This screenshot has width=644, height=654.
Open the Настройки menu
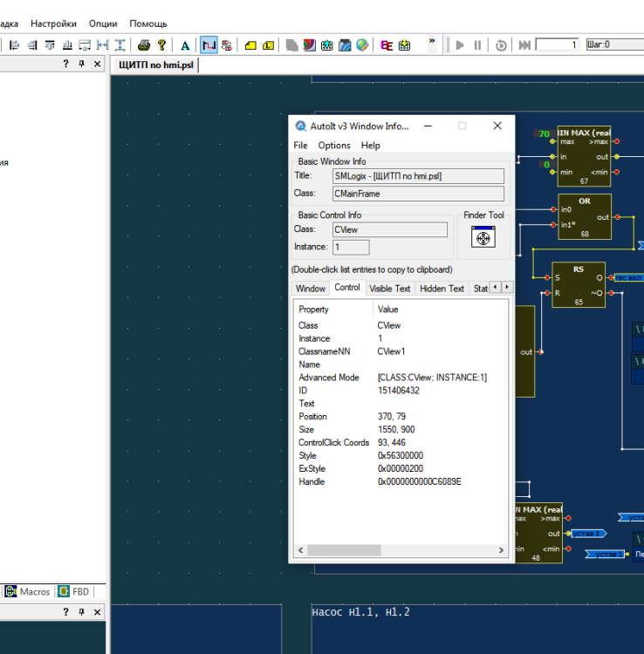pyautogui.click(x=53, y=24)
